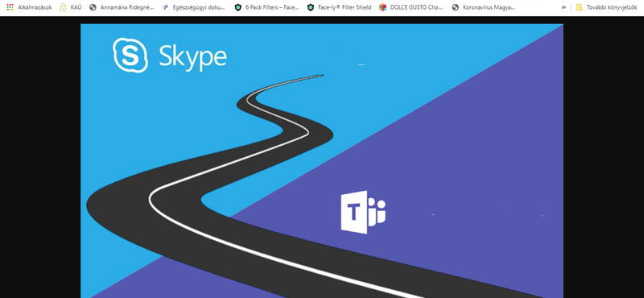Open the 6 Pack Filters bookmark

point(266,7)
